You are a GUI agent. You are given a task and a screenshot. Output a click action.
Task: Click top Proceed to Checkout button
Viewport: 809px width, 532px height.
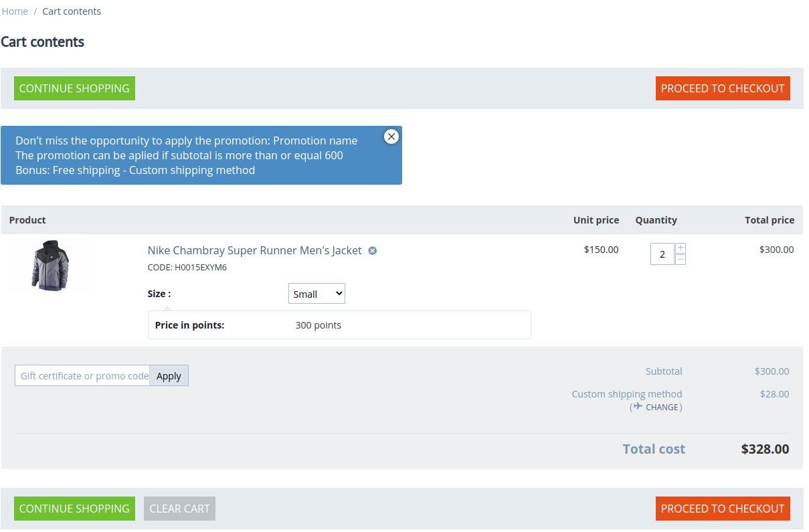pos(723,88)
